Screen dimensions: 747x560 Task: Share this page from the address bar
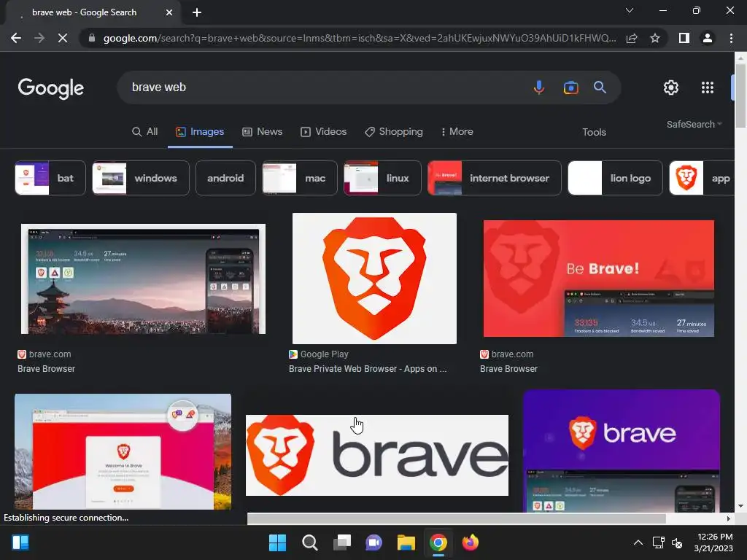point(632,38)
